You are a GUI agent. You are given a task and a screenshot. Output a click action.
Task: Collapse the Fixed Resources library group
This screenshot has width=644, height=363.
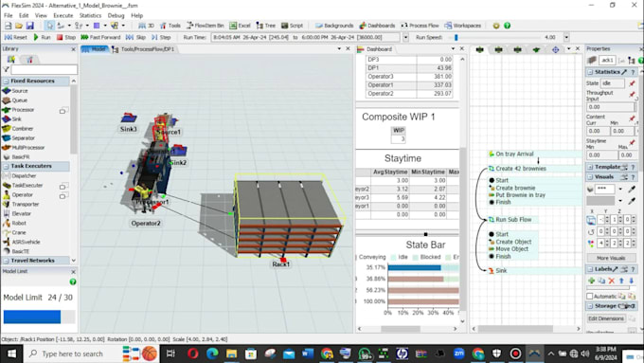pos(7,81)
